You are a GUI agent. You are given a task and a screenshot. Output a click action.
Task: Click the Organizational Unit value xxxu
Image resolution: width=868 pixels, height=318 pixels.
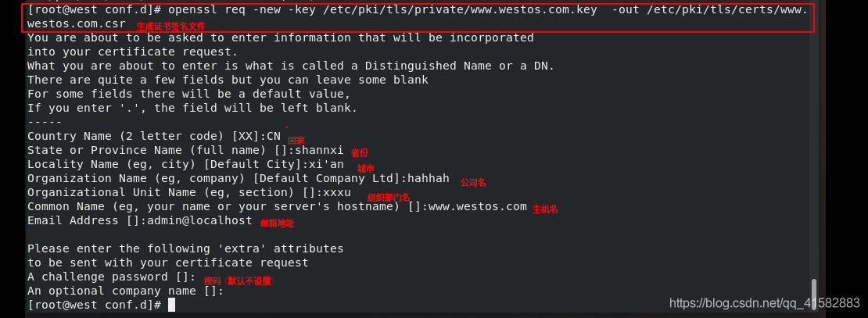[x=337, y=192]
